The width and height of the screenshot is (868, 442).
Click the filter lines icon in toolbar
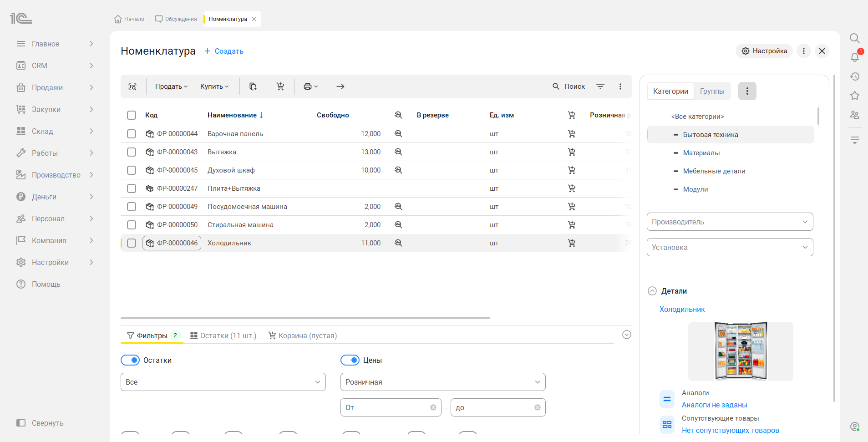coord(600,86)
